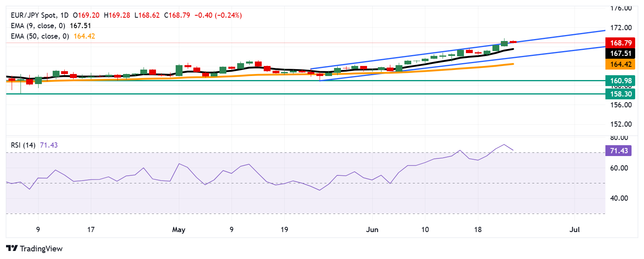
Task: Select the lower blue channel trendline
Action: [x=462, y=64]
